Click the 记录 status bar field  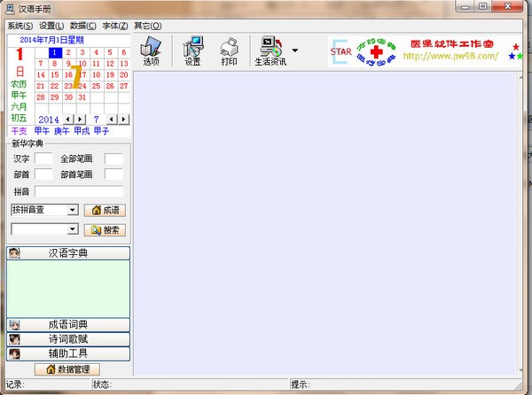click(x=48, y=384)
